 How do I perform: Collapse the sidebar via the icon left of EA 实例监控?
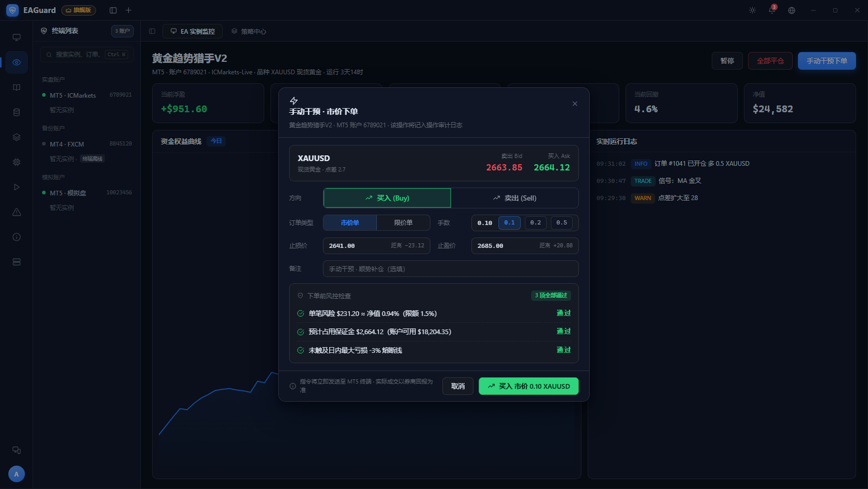pyautogui.click(x=152, y=31)
